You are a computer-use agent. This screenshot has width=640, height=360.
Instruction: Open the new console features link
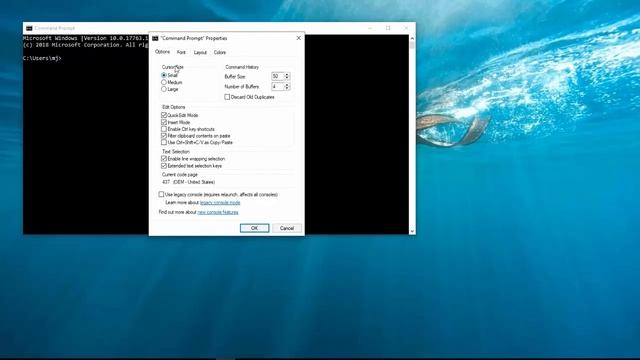(x=218, y=212)
